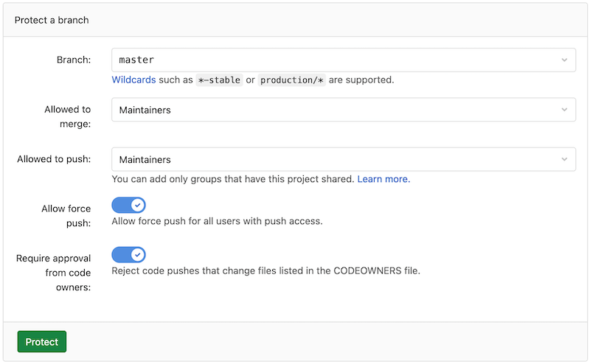Click the CODEOWNERS file description text
Image resolution: width=590 pixels, height=364 pixels.
pos(265,270)
